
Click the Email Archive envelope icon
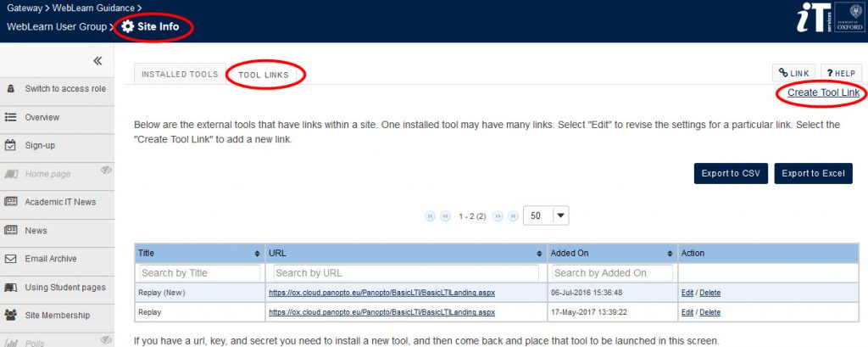tap(11, 259)
